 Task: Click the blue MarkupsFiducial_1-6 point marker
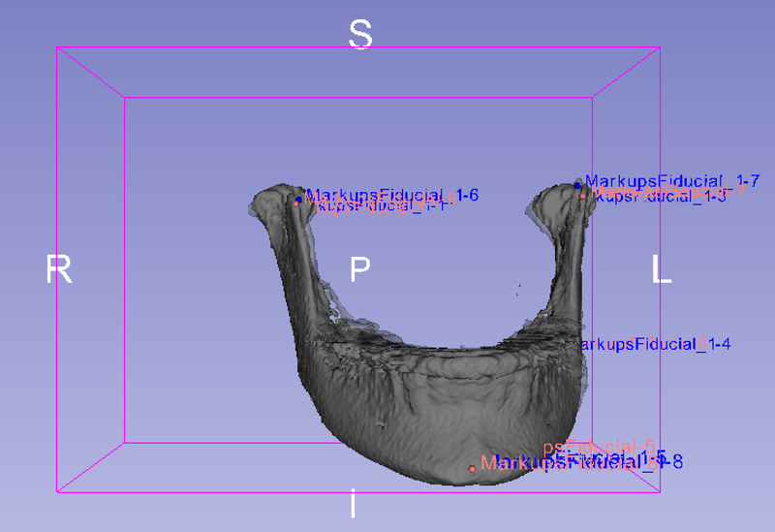(299, 198)
